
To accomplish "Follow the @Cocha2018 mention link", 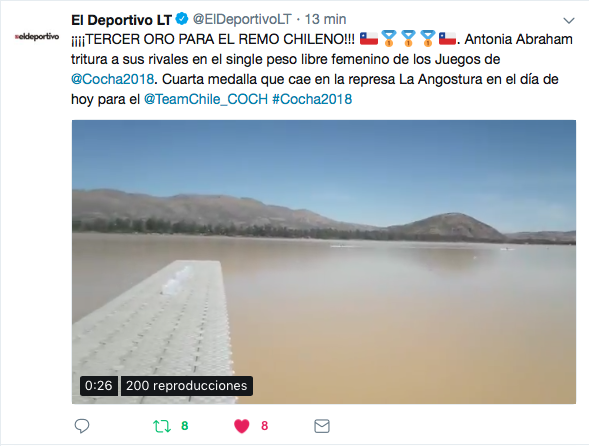I will tap(112, 79).
